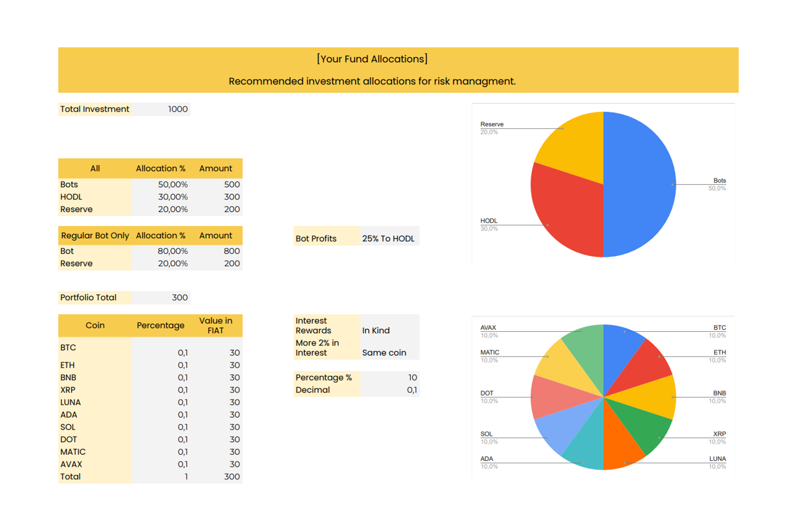This screenshot has width=798, height=532.
Task: Select the 'Value in FIAT' column header
Action: pos(215,326)
